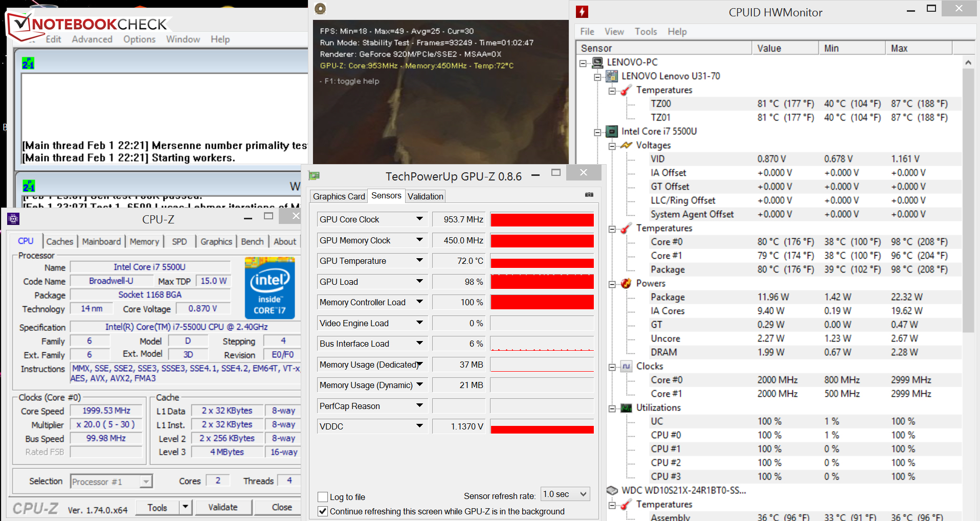Image resolution: width=980 pixels, height=521 pixels.
Task: Collapse the LENOVO-PC tree node
Action: (583, 63)
